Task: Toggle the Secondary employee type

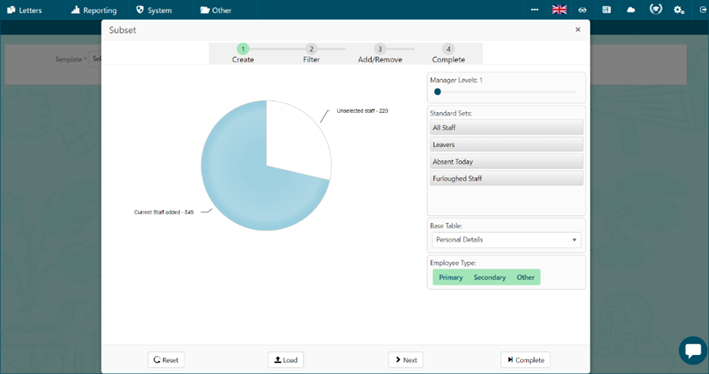Action: (489, 277)
